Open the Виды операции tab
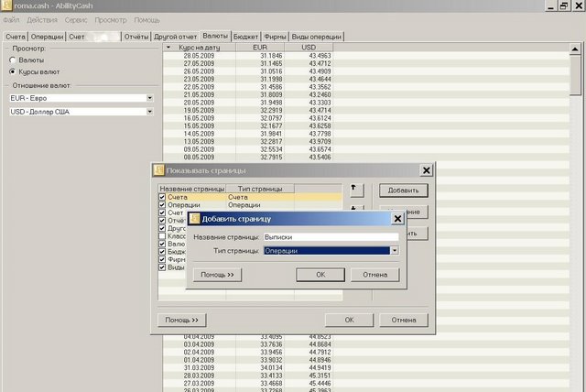The width and height of the screenshot is (586, 392). coord(318,37)
